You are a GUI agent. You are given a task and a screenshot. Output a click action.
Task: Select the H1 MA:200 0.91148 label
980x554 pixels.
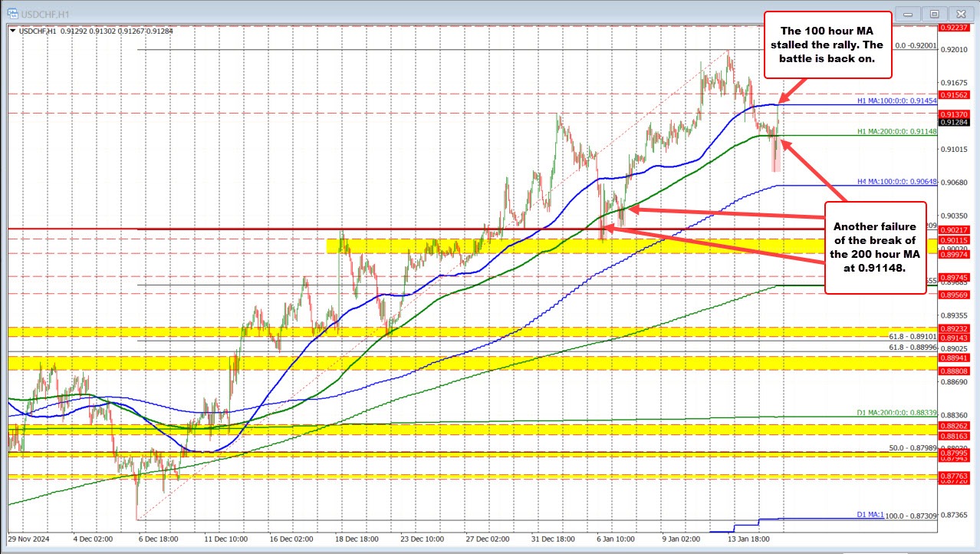pos(896,132)
